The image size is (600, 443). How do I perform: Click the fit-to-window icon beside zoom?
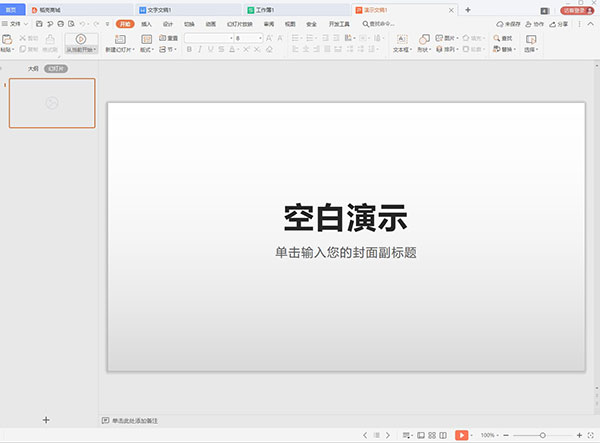(590, 435)
